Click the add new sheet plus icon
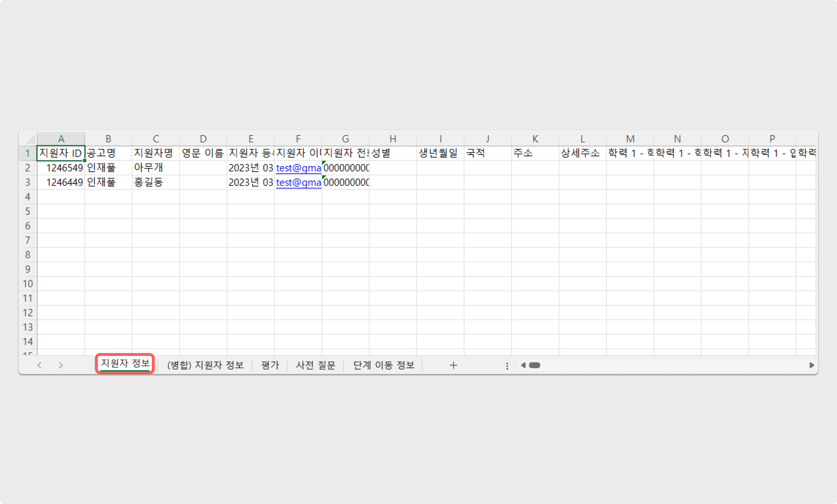 coord(453,365)
